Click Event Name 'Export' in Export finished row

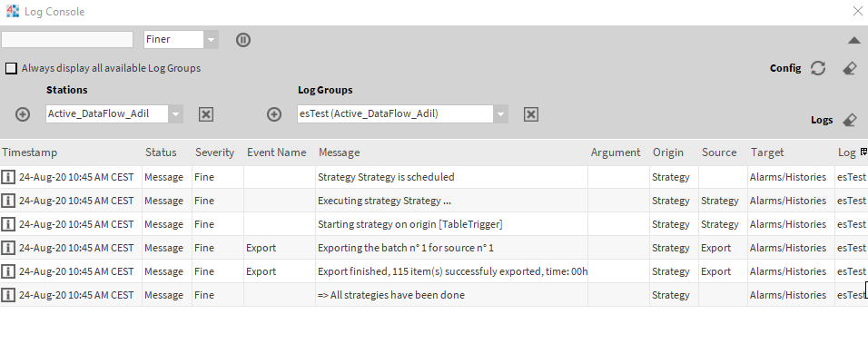pos(261,271)
